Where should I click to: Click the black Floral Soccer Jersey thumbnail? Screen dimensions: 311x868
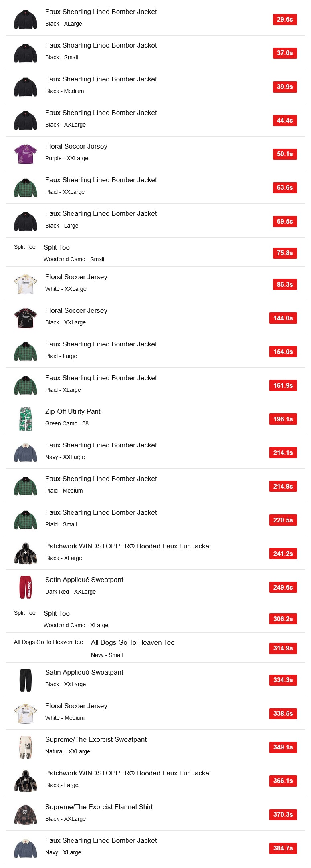pos(26,318)
